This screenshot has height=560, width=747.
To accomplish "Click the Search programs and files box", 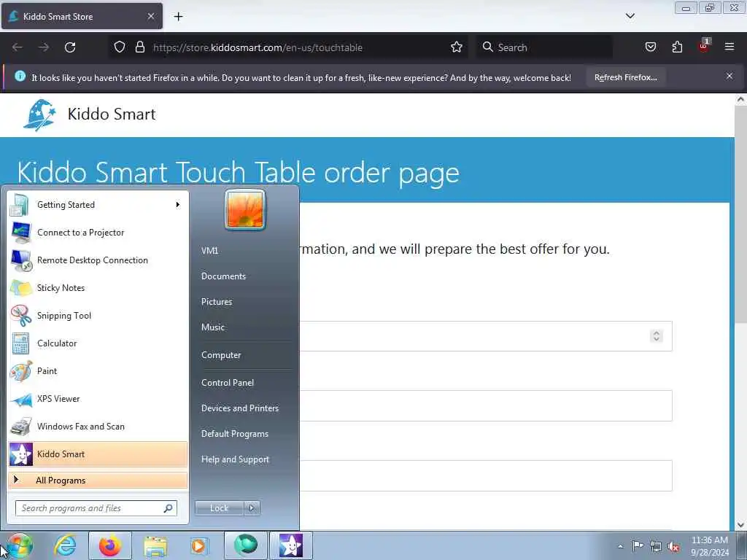I will pos(96,508).
